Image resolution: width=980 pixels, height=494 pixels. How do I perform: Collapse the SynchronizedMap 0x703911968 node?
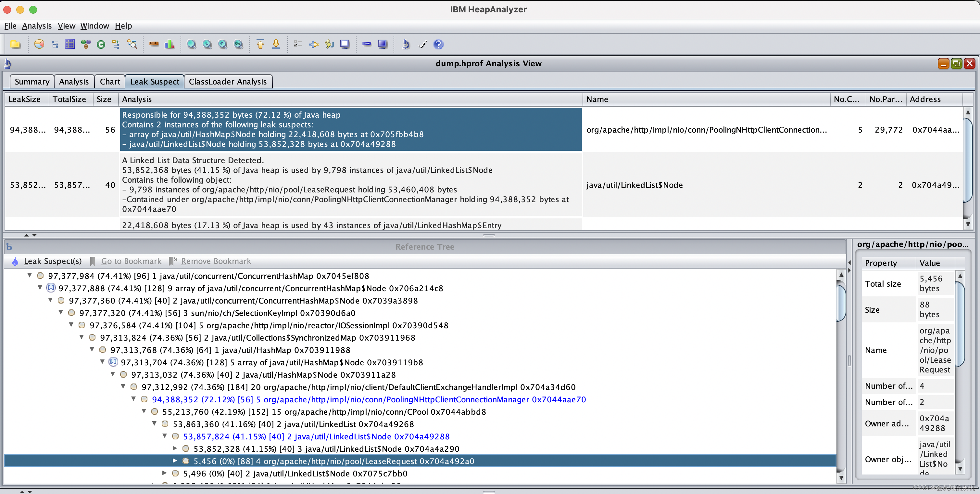coord(82,337)
